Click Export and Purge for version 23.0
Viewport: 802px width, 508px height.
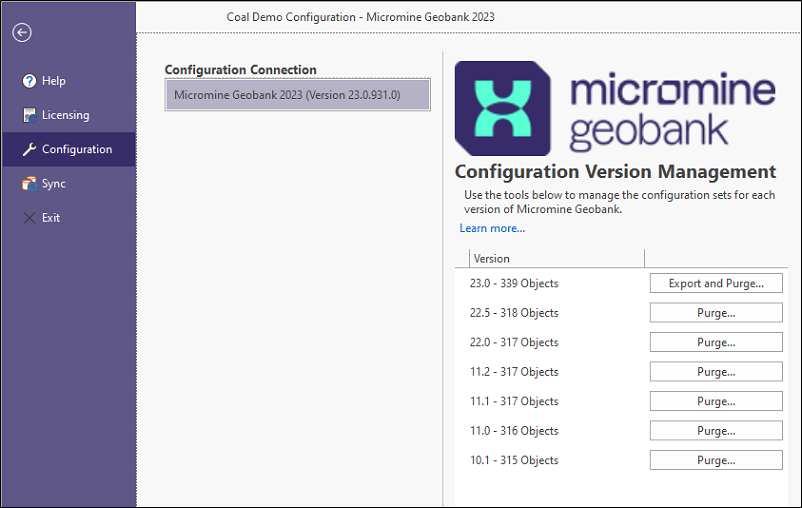coord(716,283)
